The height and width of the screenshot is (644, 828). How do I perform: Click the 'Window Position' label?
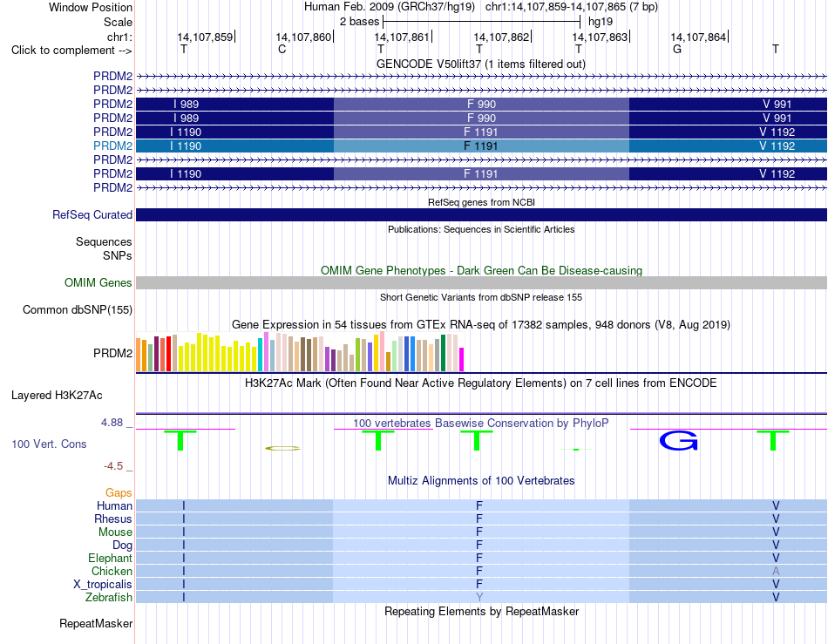[91, 7]
